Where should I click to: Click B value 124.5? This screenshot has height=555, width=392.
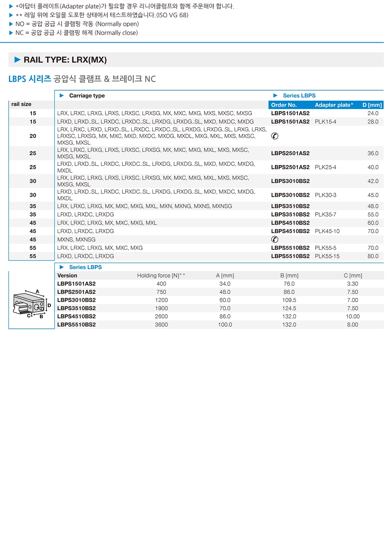(x=289, y=308)
